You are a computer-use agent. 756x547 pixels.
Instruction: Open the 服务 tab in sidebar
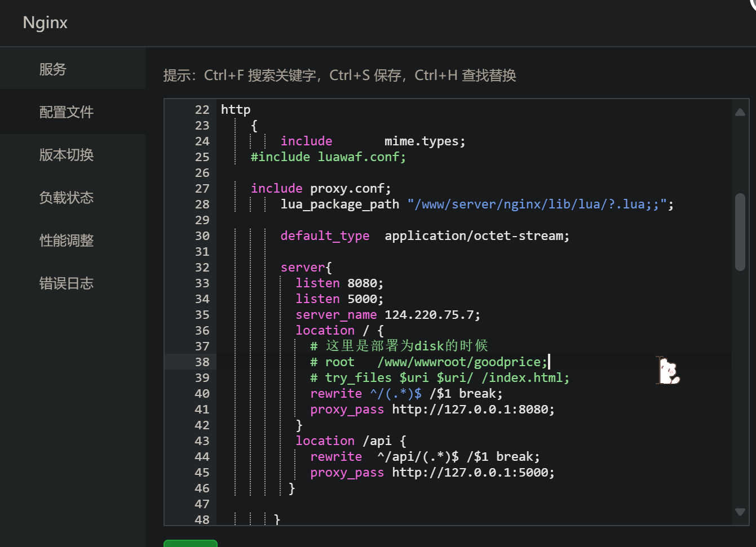(53, 69)
